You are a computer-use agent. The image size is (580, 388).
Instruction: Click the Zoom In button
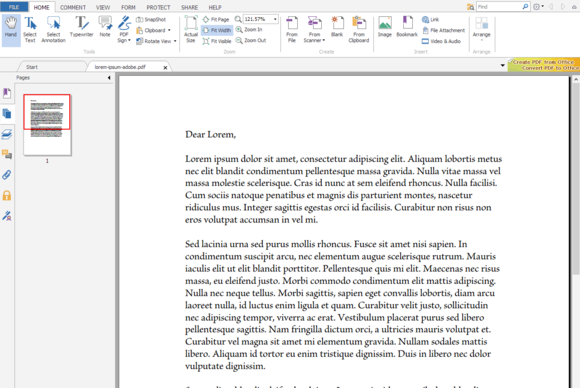[x=249, y=30]
